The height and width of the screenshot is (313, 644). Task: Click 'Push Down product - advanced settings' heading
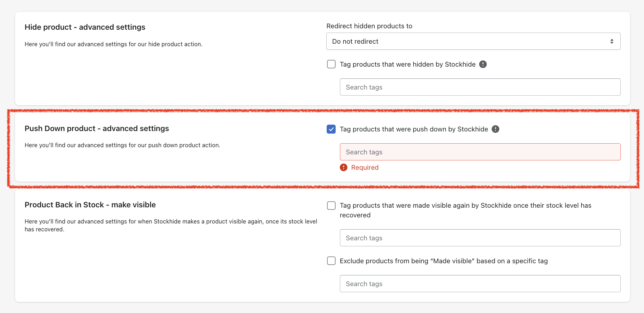pyautogui.click(x=97, y=128)
